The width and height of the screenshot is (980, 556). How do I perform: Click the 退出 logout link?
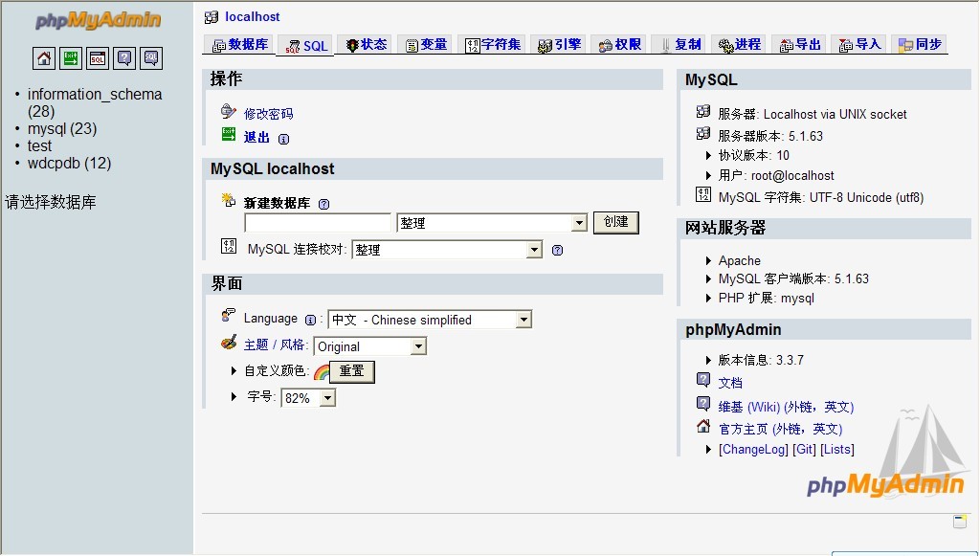click(x=256, y=138)
